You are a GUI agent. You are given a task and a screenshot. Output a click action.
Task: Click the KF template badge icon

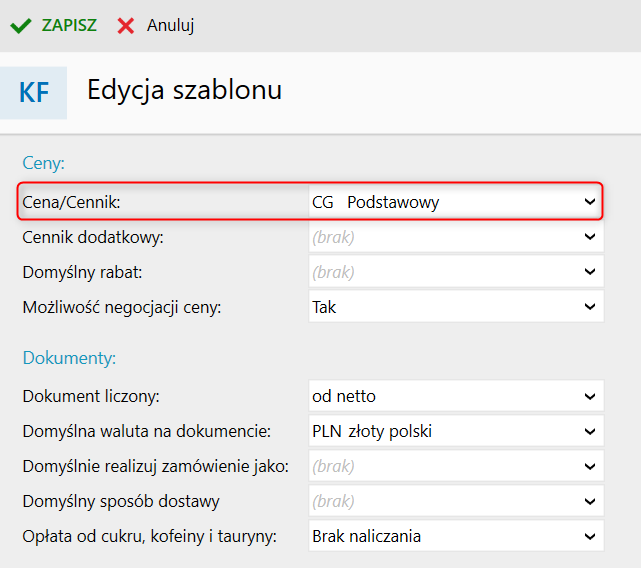(34, 93)
